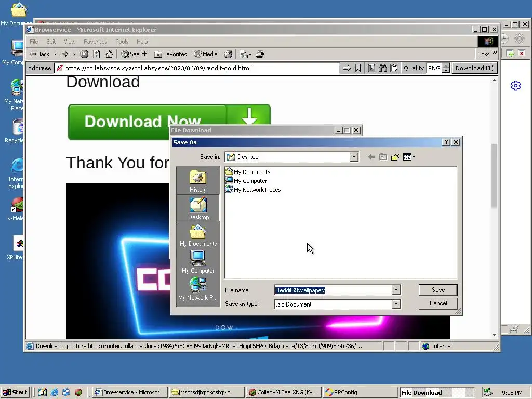Open the Help menu
532x399 pixels.
tap(142, 42)
